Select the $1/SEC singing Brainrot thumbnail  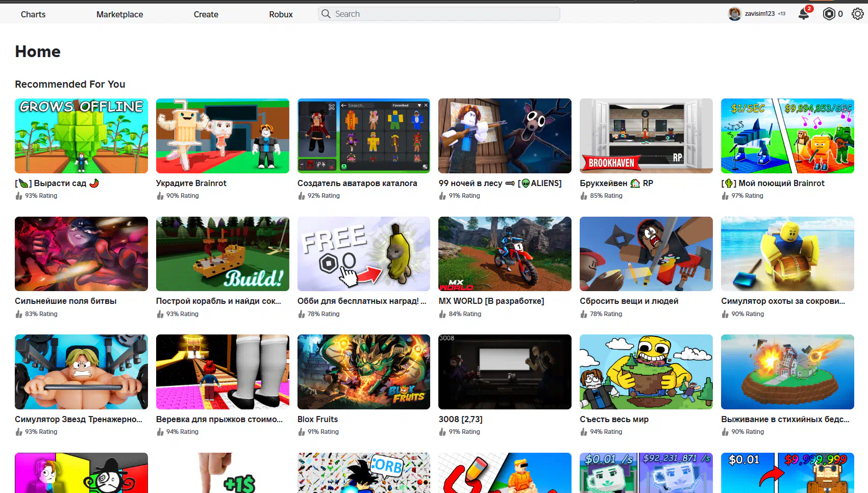click(x=787, y=136)
